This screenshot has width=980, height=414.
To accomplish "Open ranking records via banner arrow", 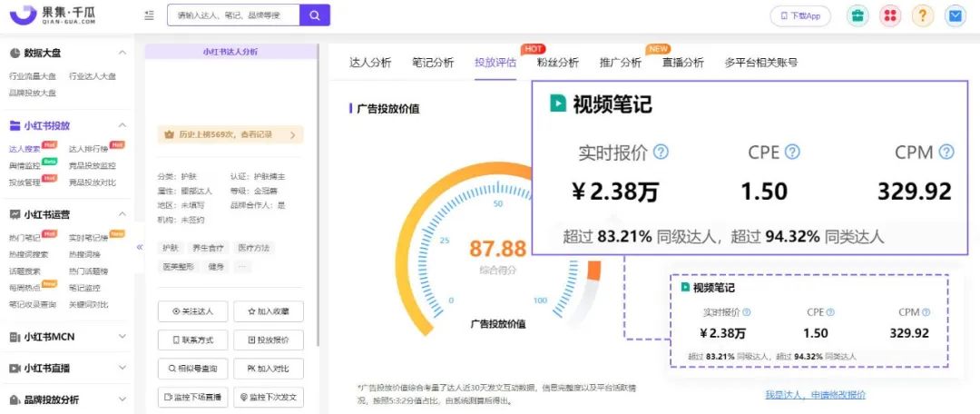I will tap(292, 134).
